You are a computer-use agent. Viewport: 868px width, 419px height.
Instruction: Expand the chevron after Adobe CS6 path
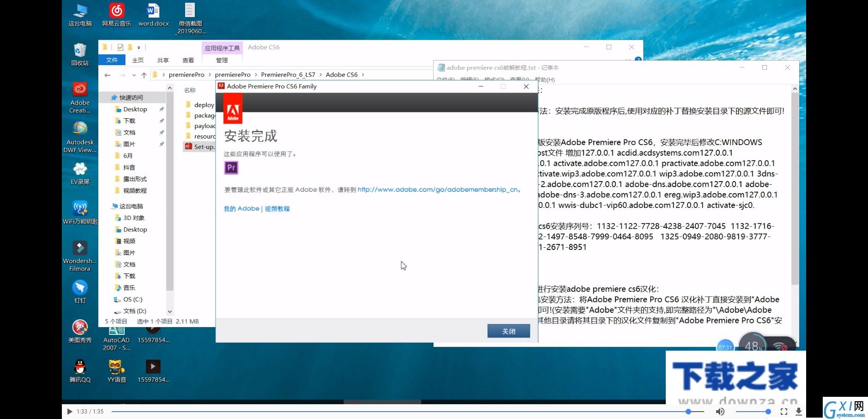coord(363,74)
